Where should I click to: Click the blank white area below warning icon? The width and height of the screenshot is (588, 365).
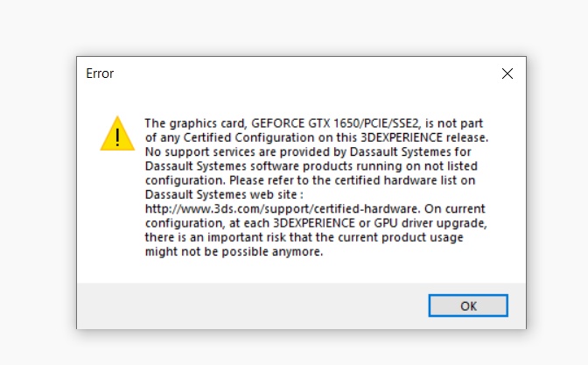(x=117, y=219)
